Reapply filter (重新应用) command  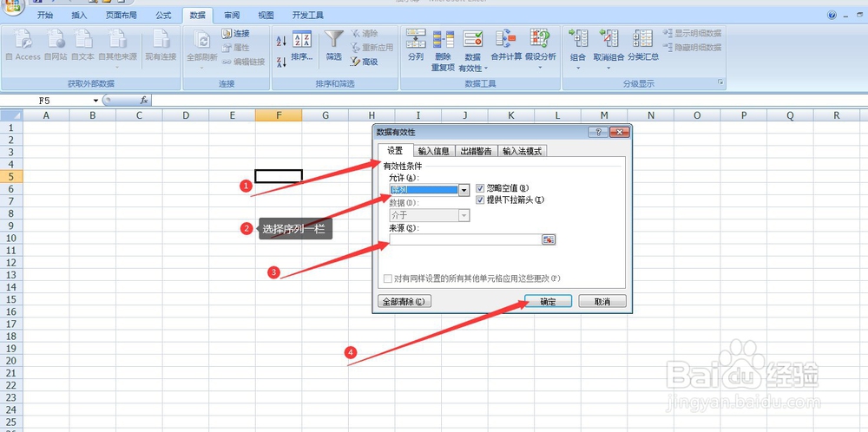[x=372, y=48]
